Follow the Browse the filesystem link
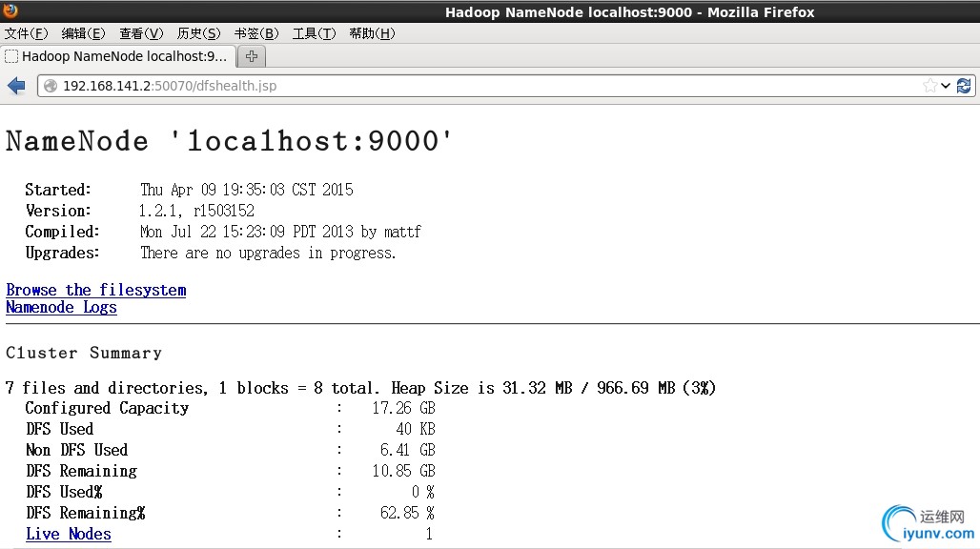This screenshot has width=980, height=549. pyautogui.click(x=96, y=290)
